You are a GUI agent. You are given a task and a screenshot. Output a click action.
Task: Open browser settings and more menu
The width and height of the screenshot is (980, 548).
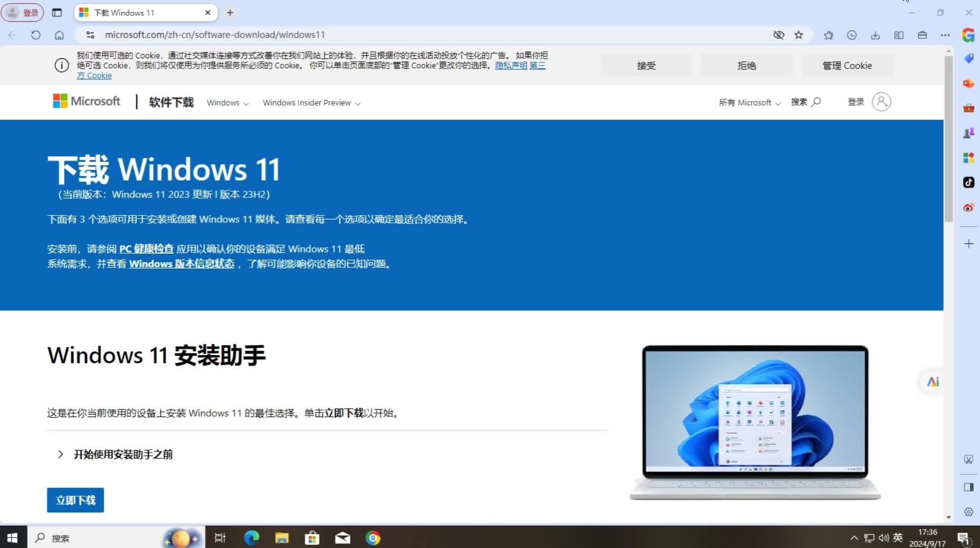pyautogui.click(x=945, y=35)
